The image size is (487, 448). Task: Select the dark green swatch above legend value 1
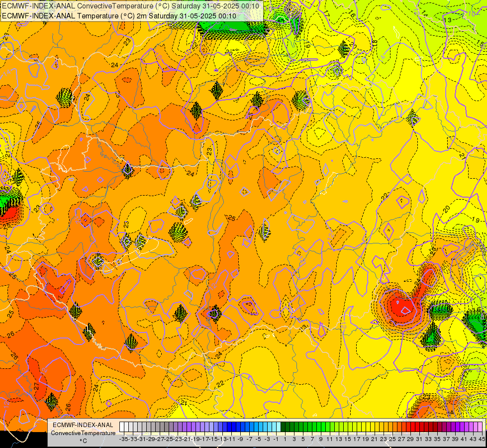[x=283, y=427]
